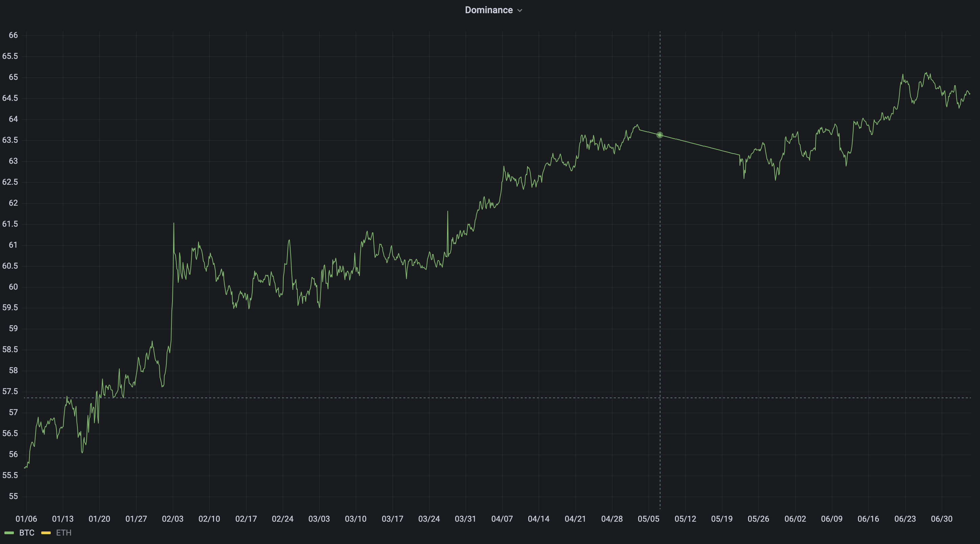
Task: Click the x-axis label 04/14
Action: pos(539,519)
